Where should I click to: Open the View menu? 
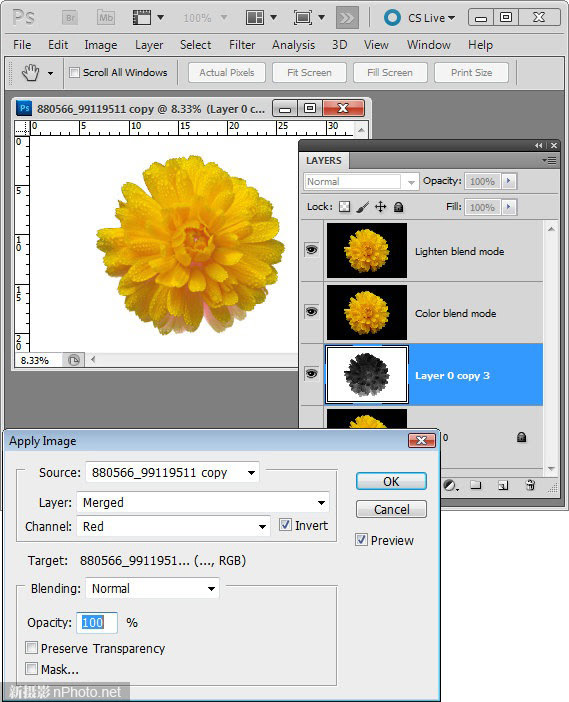click(x=376, y=45)
